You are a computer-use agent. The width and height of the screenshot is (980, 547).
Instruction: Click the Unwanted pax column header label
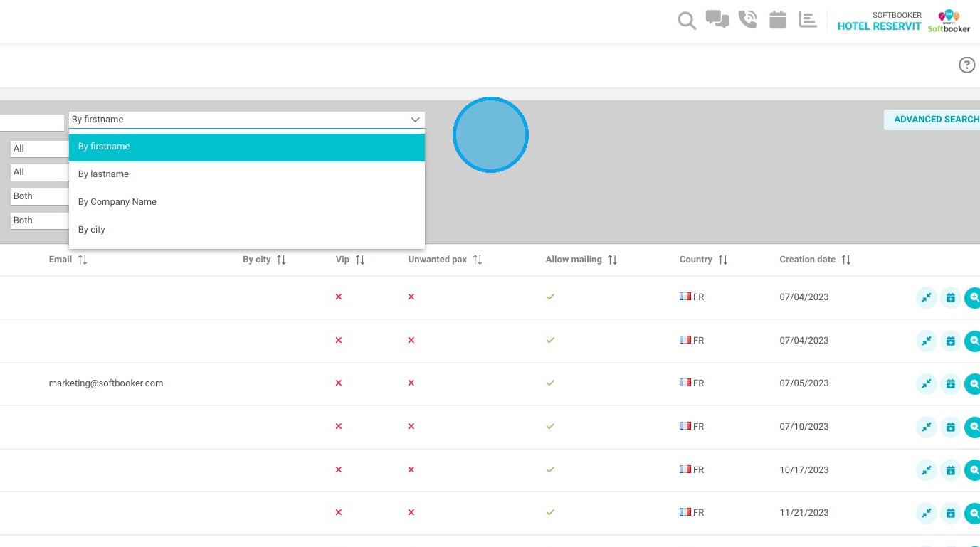(438, 260)
